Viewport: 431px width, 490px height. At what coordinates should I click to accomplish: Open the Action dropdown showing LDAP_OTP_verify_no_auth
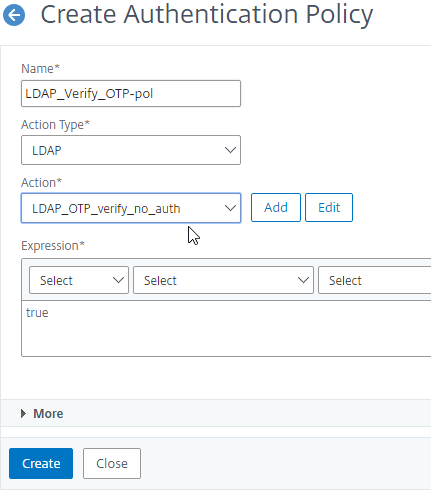point(131,208)
